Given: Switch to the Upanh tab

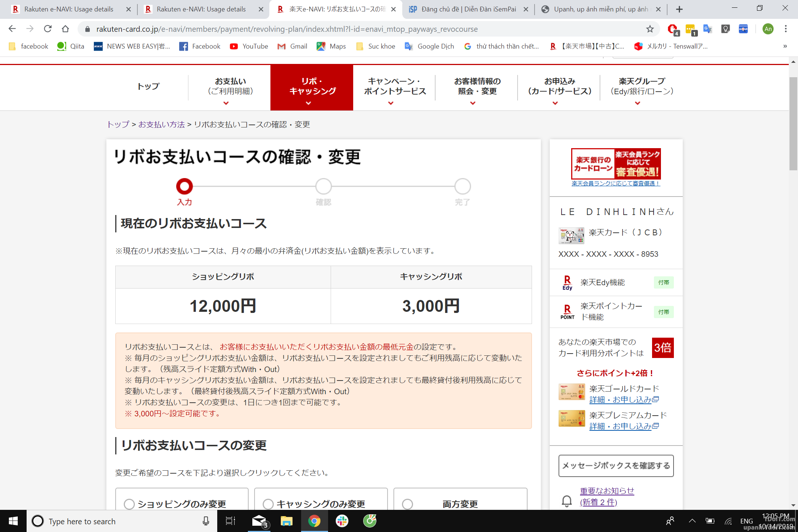Looking at the screenshot, I should 601,9.
